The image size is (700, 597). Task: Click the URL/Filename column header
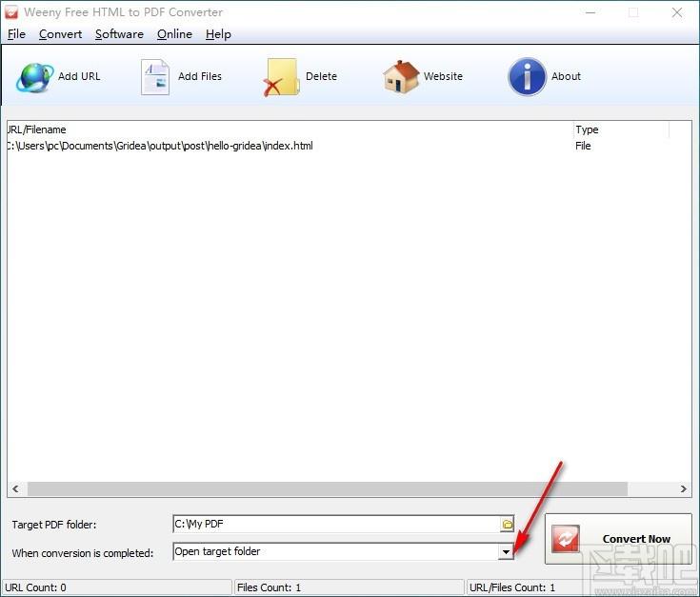(x=290, y=129)
